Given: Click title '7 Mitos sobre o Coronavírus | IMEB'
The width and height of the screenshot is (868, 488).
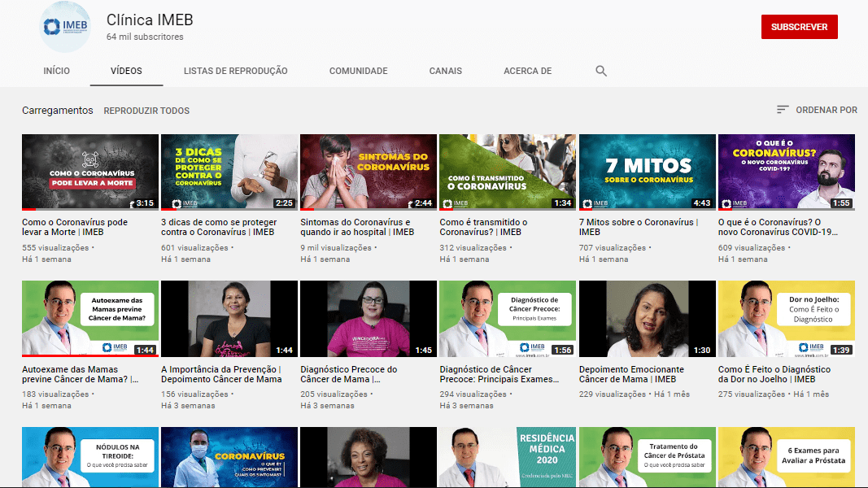Looking at the screenshot, I should [x=639, y=227].
